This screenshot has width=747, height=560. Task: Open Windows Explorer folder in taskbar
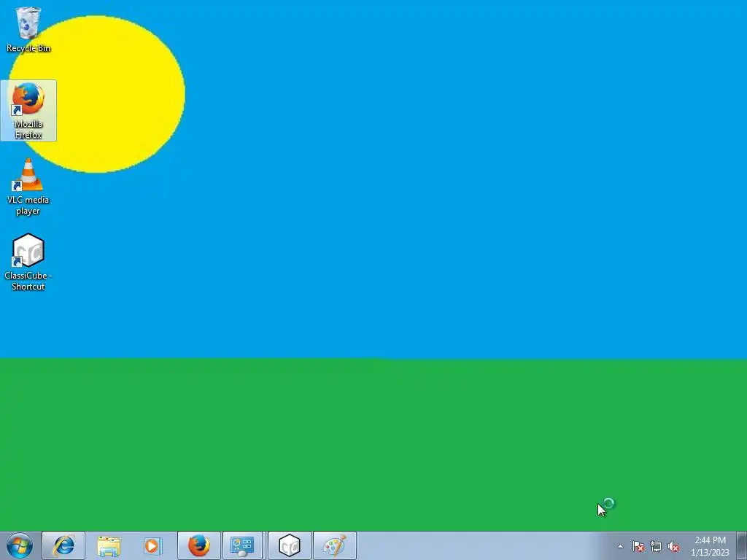click(x=109, y=545)
